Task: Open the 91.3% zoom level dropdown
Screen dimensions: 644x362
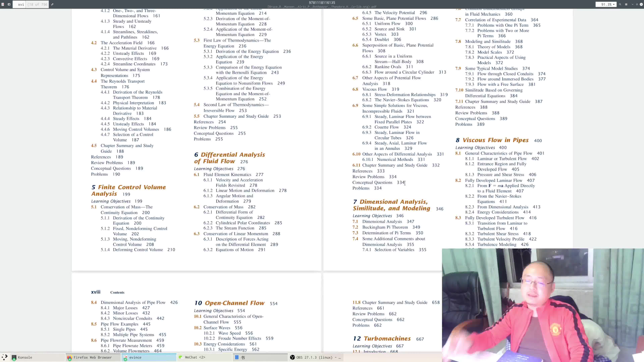Action: [x=606, y=4]
